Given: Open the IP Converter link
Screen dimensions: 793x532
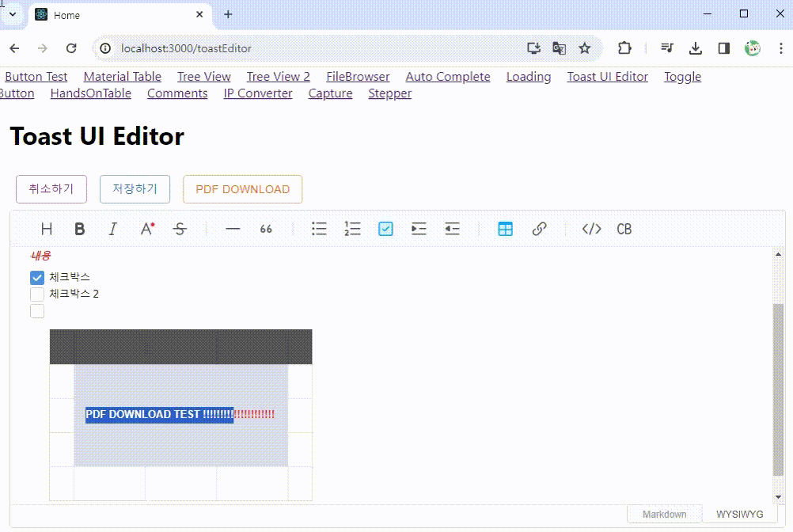Looking at the screenshot, I should [x=258, y=93].
